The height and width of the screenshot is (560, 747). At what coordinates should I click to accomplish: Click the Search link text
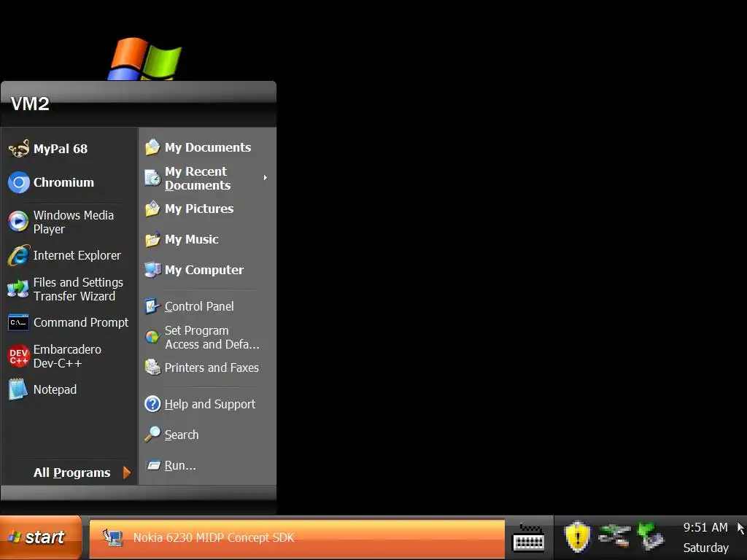click(182, 435)
